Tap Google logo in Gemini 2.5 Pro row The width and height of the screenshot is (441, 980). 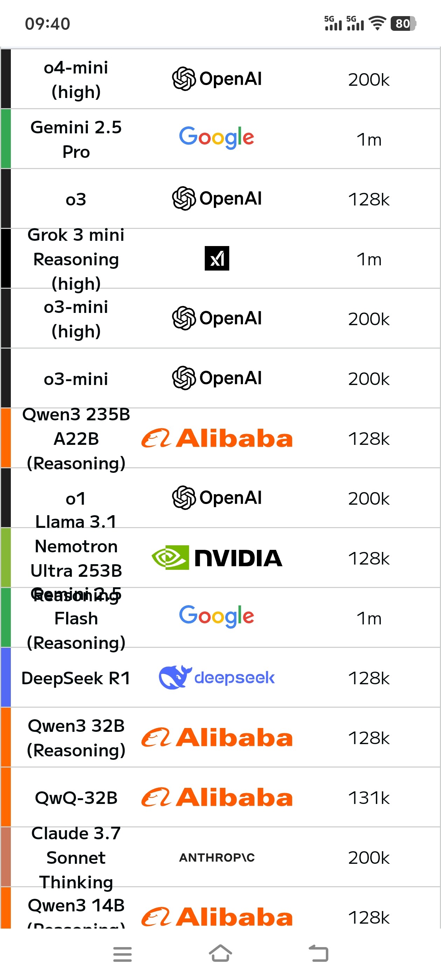[x=217, y=137]
